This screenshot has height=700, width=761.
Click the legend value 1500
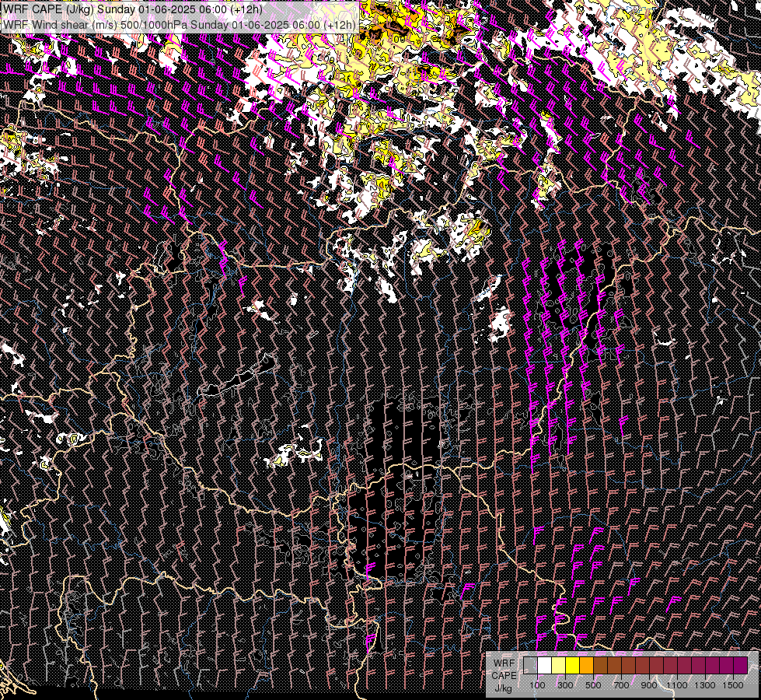coord(733,685)
